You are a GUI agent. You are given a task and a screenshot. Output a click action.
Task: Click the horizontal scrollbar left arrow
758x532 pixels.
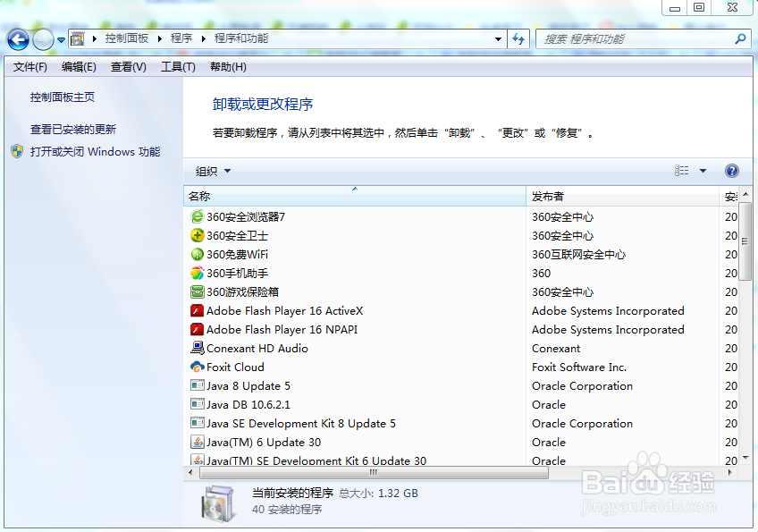190,472
